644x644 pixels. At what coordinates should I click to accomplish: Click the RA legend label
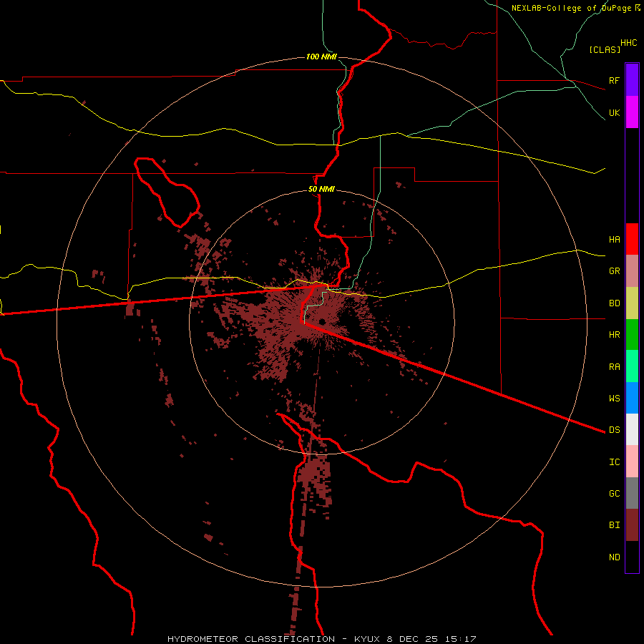(614, 366)
